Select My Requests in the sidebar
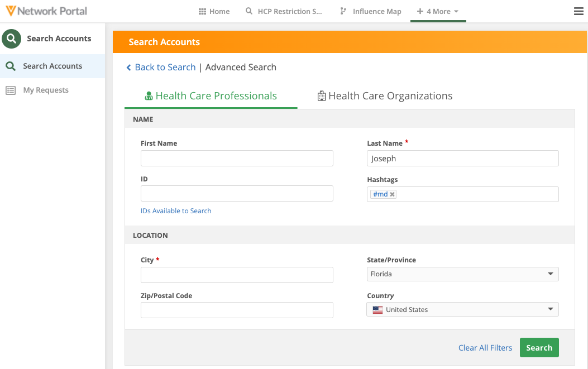The width and height of the screenshot is (588, 369). (46, 90)
